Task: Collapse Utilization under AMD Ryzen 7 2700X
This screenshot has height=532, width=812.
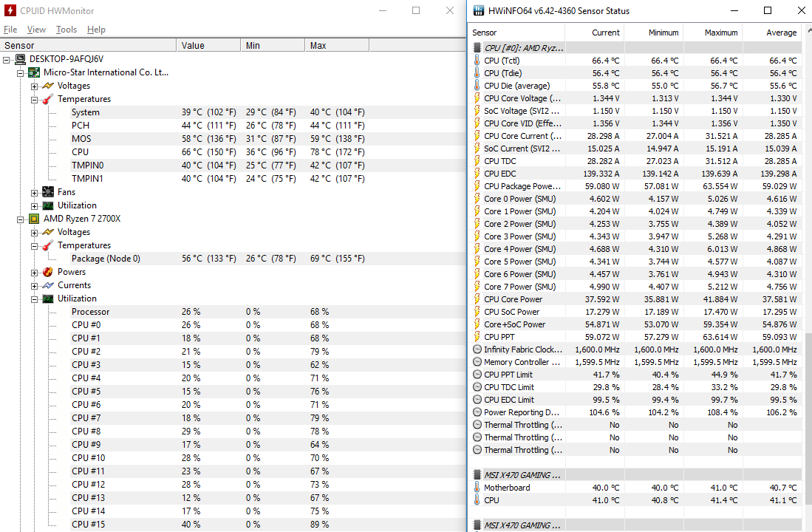Action: point(34,299)
